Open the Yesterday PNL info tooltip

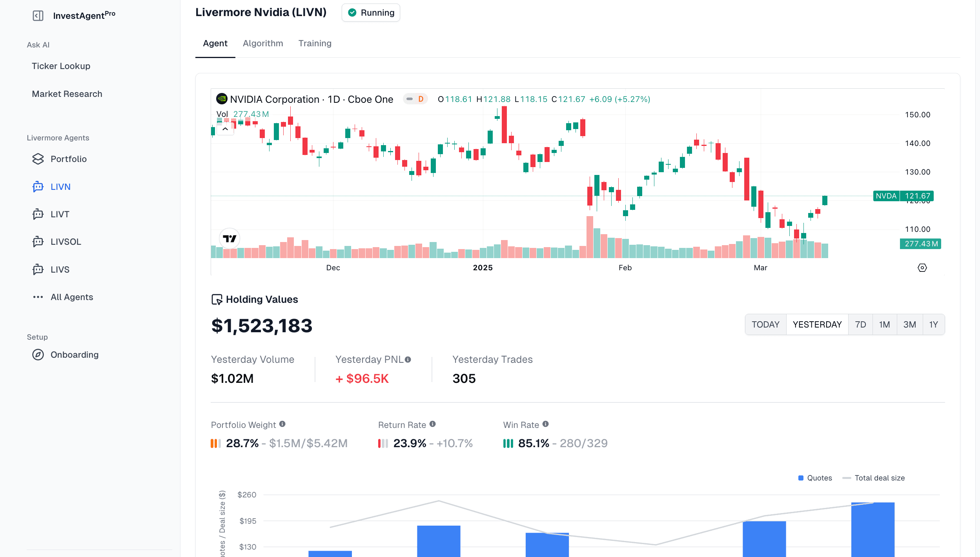coord(408,359)
